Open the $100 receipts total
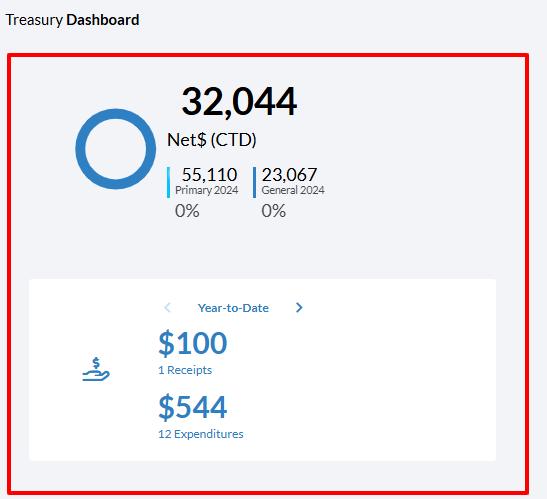The height and width of the screenshot is (499, 547). (193, 343)
